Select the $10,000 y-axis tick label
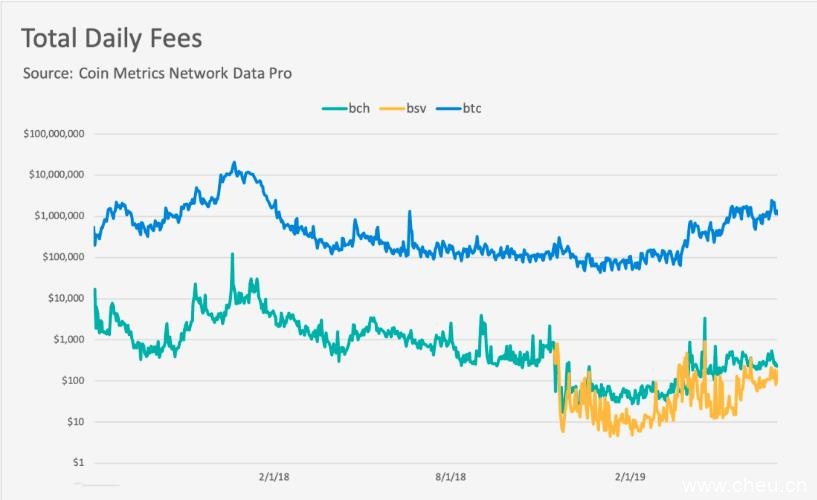817x500 pixels. tap(65, 298)
